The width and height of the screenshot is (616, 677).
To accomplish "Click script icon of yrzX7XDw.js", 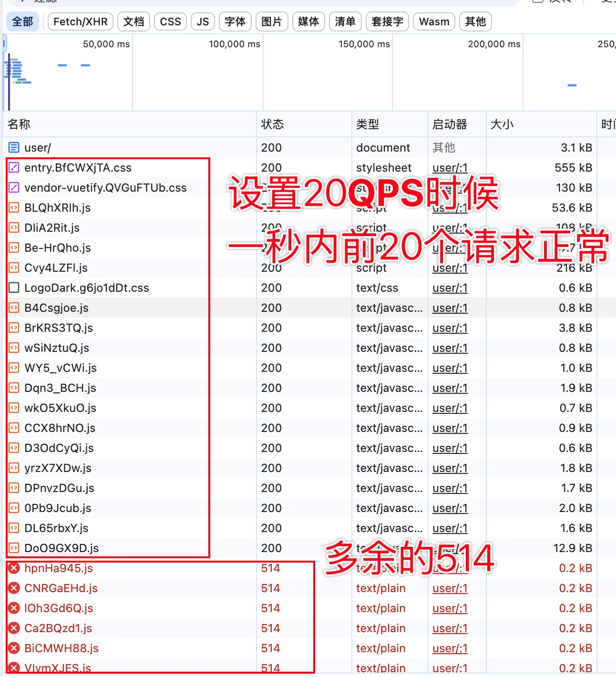I will coord(14,468).
